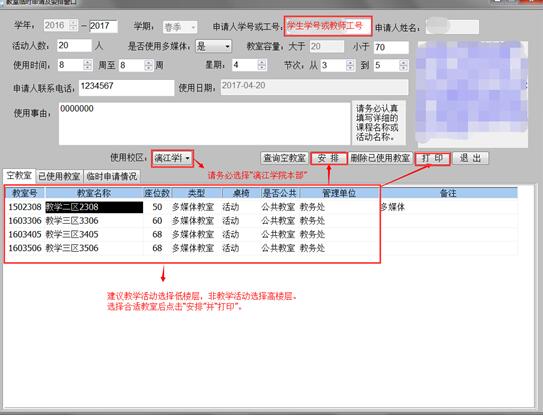Click the 退出 button
This screenshot has height=417, width=543.
point(470,158)
